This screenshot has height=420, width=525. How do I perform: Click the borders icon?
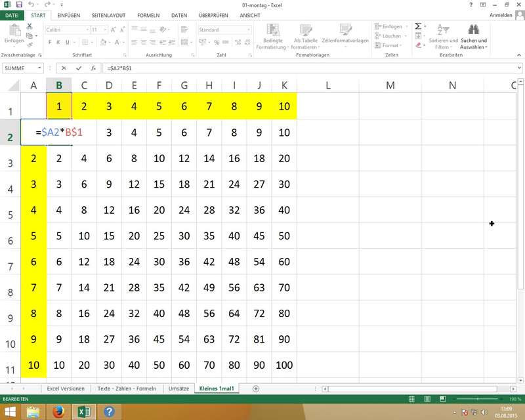[85, 42]
